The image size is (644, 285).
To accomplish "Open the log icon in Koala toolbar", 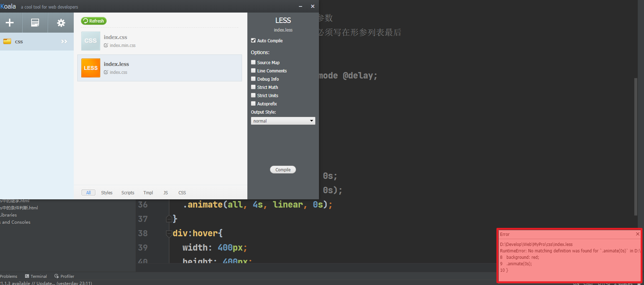I will tap(35, 23).
